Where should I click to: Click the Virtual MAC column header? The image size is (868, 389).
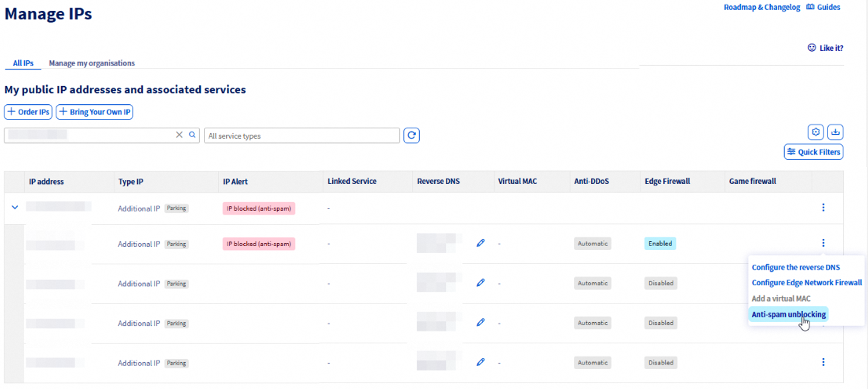coord(517,182)
